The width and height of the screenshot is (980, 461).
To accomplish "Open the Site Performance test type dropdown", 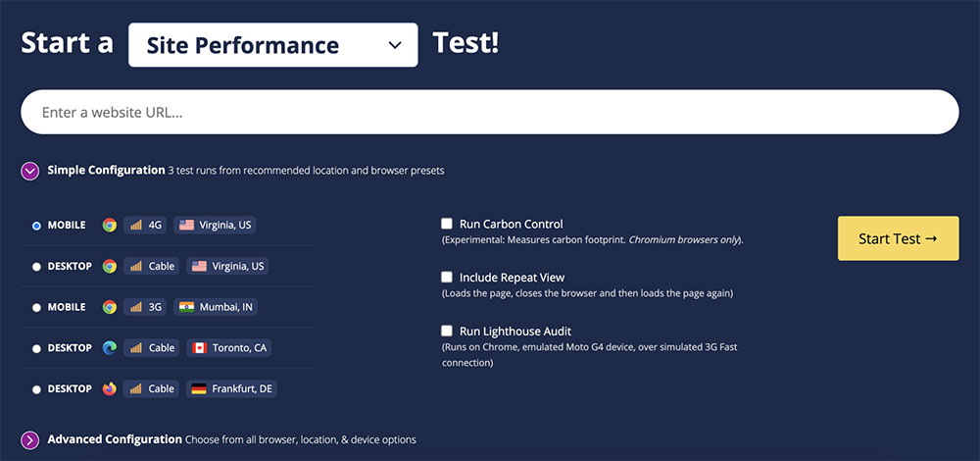I will (273, 45).
